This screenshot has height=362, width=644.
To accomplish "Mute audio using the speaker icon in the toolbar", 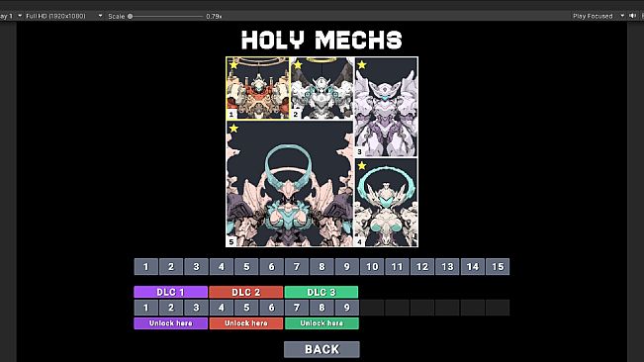I will (x=632, y=16).
